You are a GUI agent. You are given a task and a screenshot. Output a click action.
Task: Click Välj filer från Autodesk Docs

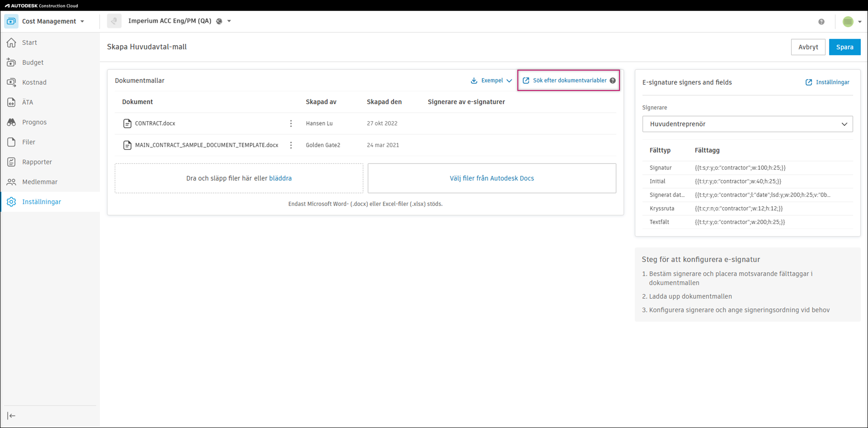pos(491,178)
